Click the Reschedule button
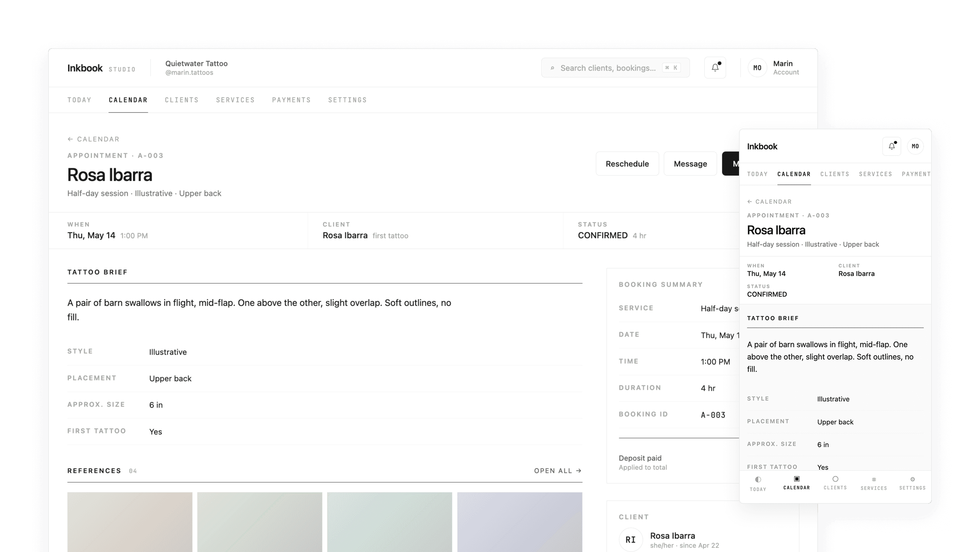The image size is (980, 552). click(627, 164)
